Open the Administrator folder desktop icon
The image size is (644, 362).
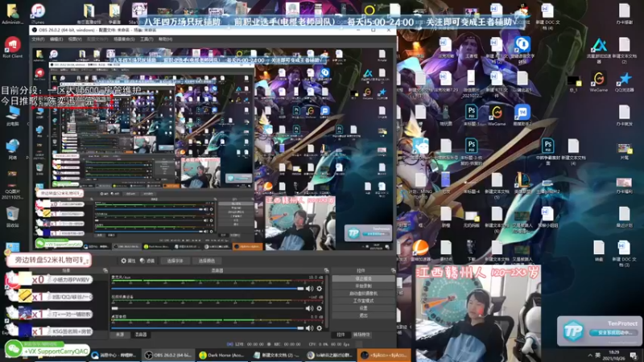click(x=12, y=13)
